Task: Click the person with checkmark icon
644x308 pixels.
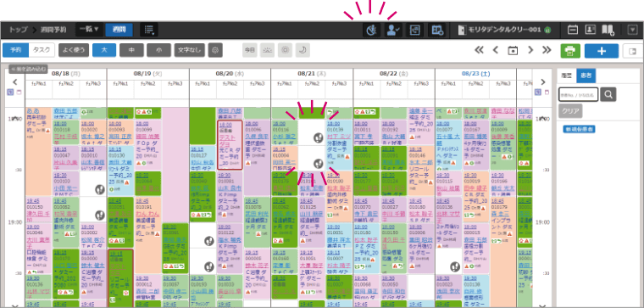Action: pos(392,30)
